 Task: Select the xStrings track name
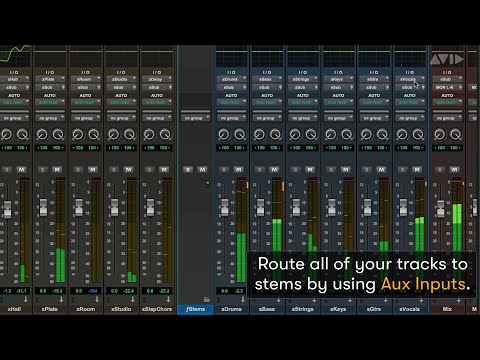303,309
